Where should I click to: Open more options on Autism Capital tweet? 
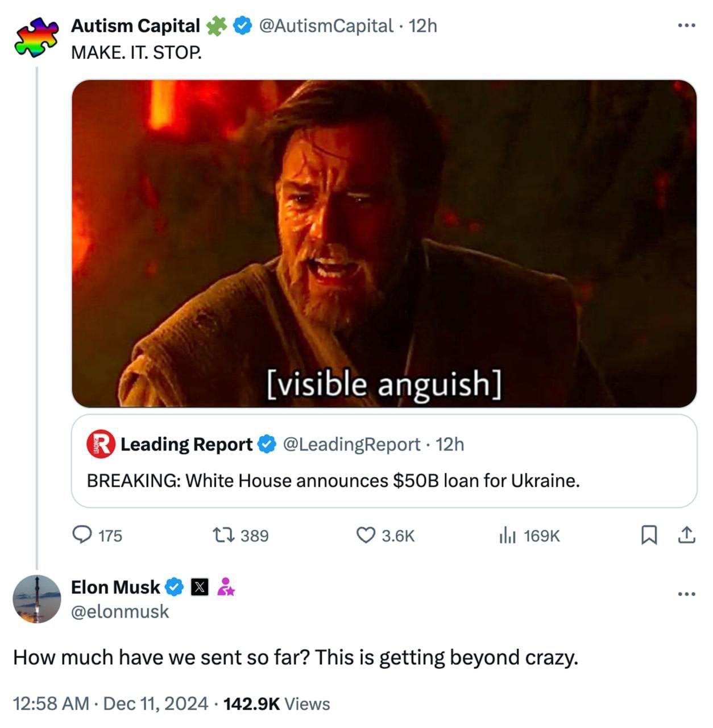(x=686, y=26)
